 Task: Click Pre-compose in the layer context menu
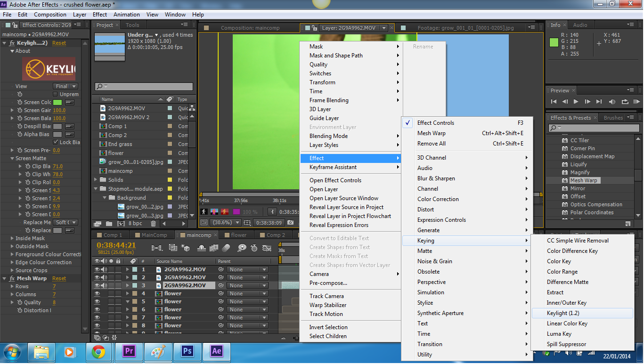pyautogui.click(x=351, y=283)
